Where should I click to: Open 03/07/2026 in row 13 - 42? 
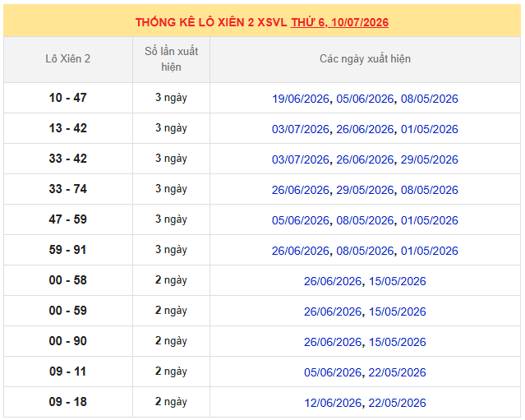coord(301,129)
